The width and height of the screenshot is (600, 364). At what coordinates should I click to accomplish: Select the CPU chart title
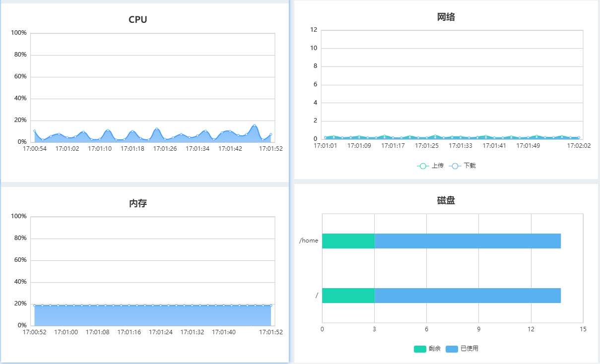[138, 19]
